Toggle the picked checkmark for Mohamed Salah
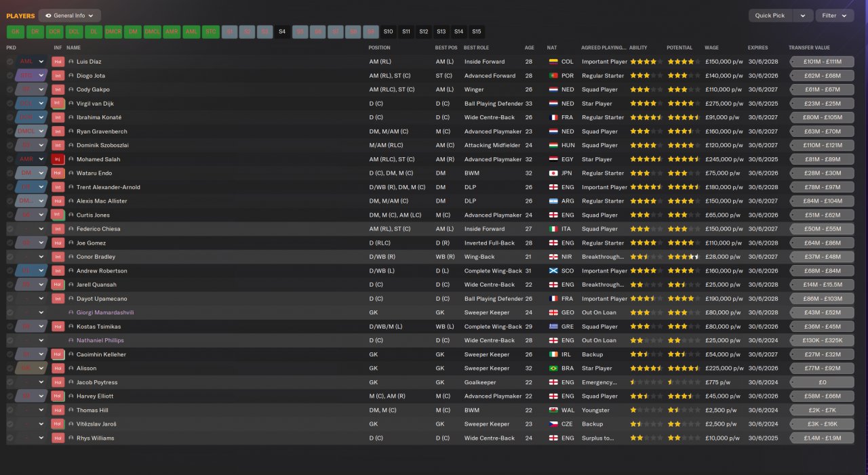868x475 pixels. coord(9,159)
